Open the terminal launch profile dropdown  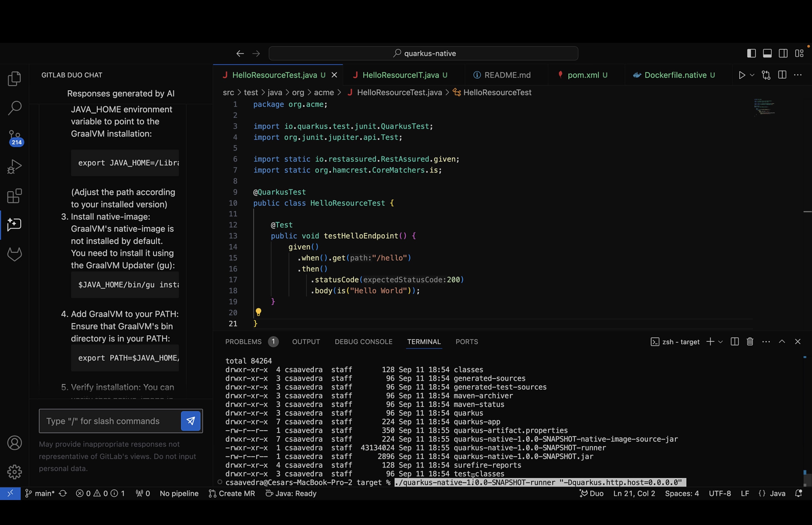click(x=720, y=341)
